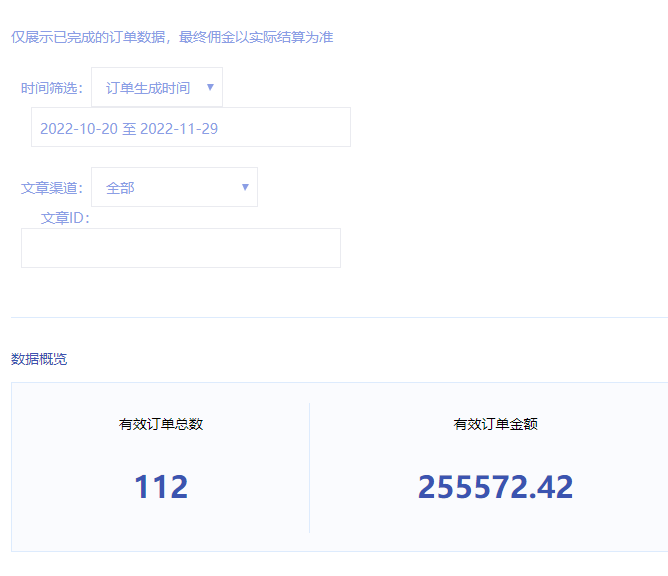Select the order count value 112

161,487
